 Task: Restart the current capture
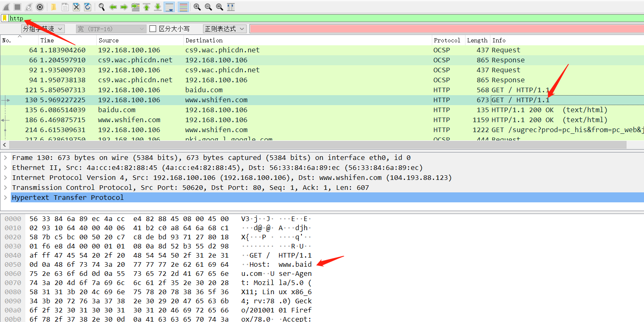(29, 7)
